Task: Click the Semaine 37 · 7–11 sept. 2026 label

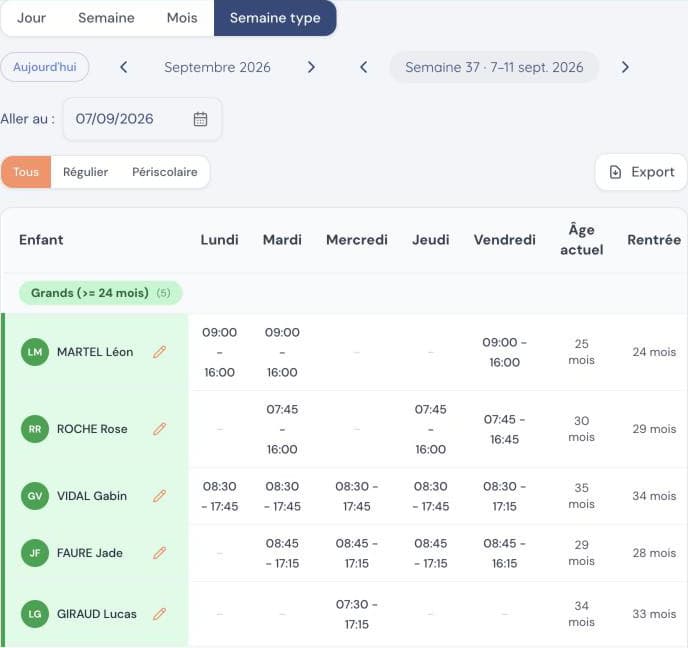Action: [494, 67]
